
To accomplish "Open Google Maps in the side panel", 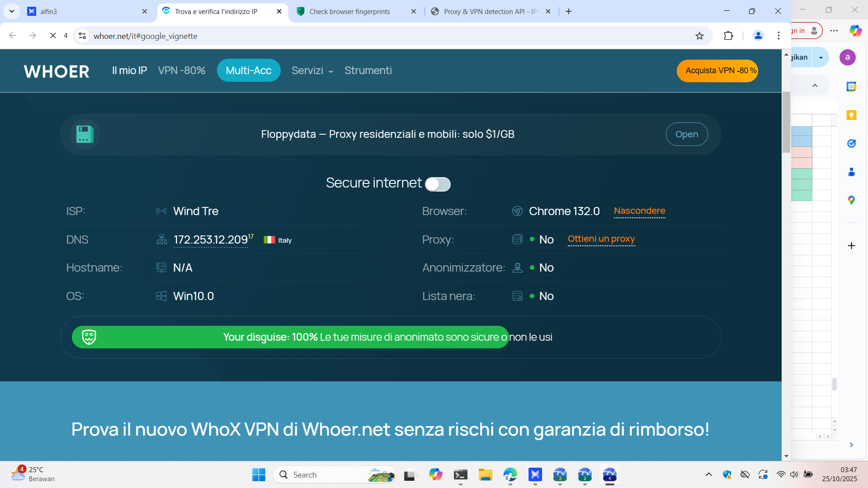I will click(851, 200).
